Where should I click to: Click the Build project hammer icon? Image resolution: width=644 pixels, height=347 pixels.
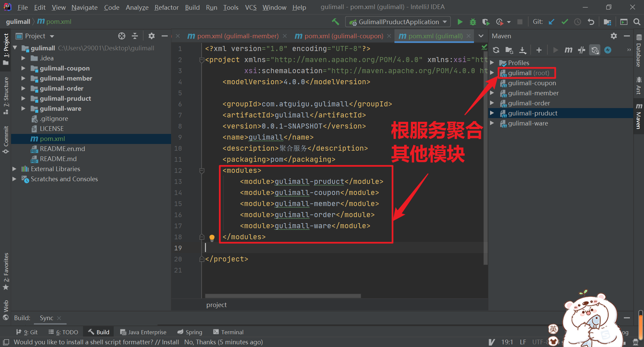pyautogui.click(x=335, y=22)
